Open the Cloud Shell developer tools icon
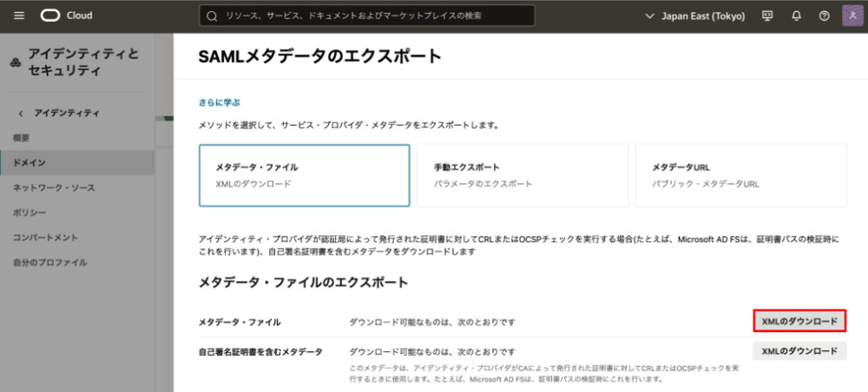Screen dimensions: 868x392 click(767, 16)
